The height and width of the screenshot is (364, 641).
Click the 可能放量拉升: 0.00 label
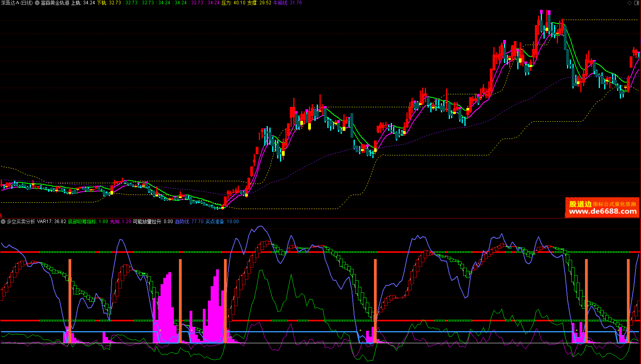(x=153, y=222)
